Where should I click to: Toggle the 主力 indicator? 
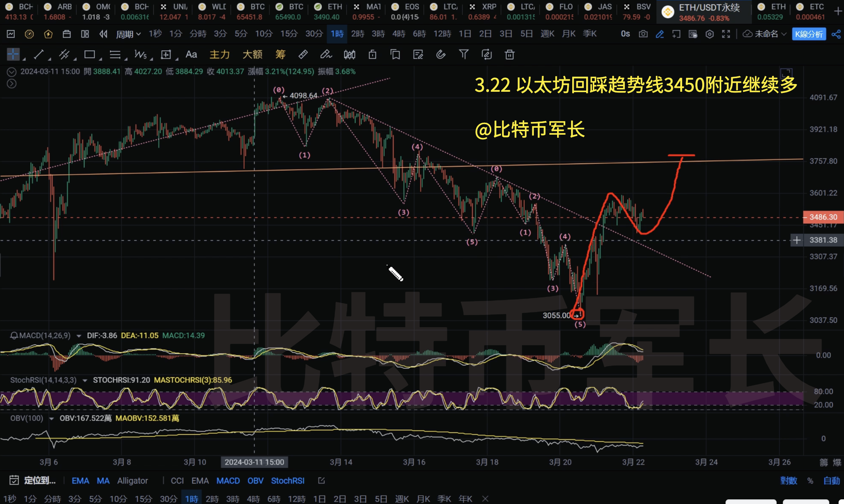(219, 55)
